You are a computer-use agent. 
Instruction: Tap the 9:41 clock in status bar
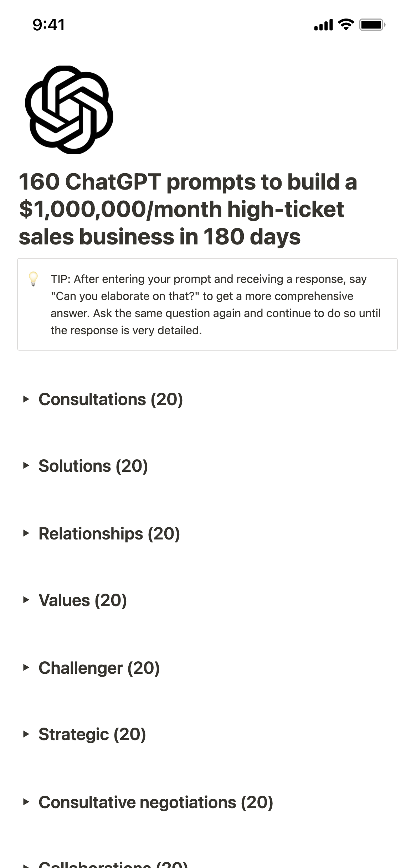click(x=49, y=25)
